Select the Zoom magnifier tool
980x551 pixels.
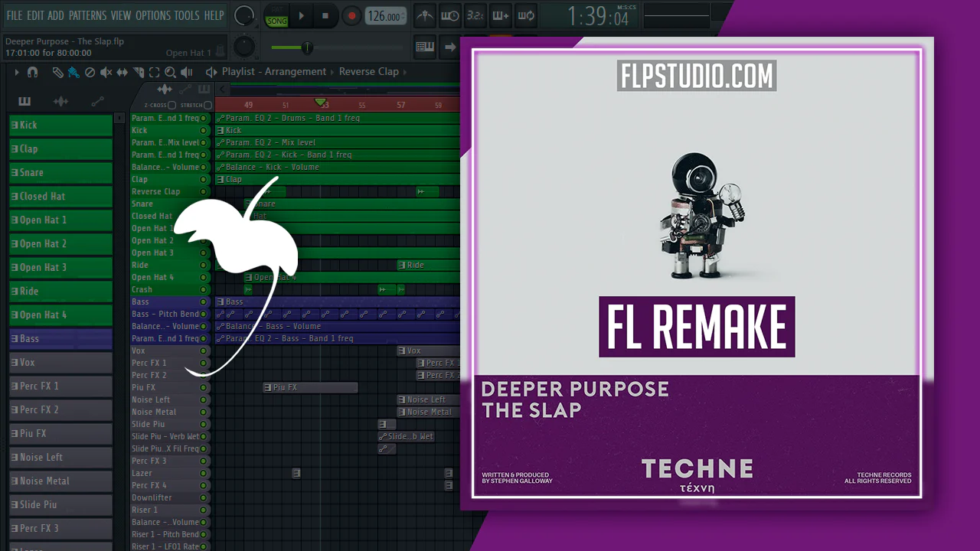[x=170, y=72]
